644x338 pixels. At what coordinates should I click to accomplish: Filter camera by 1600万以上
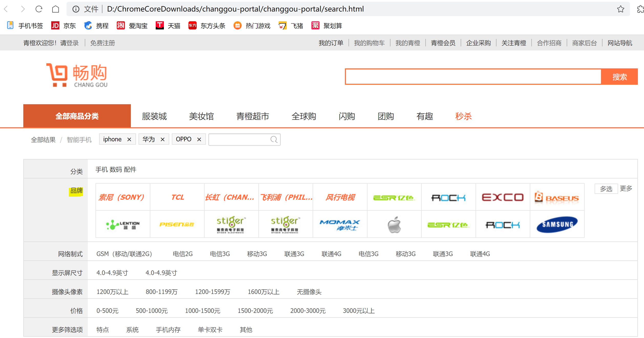pos(263,292)
